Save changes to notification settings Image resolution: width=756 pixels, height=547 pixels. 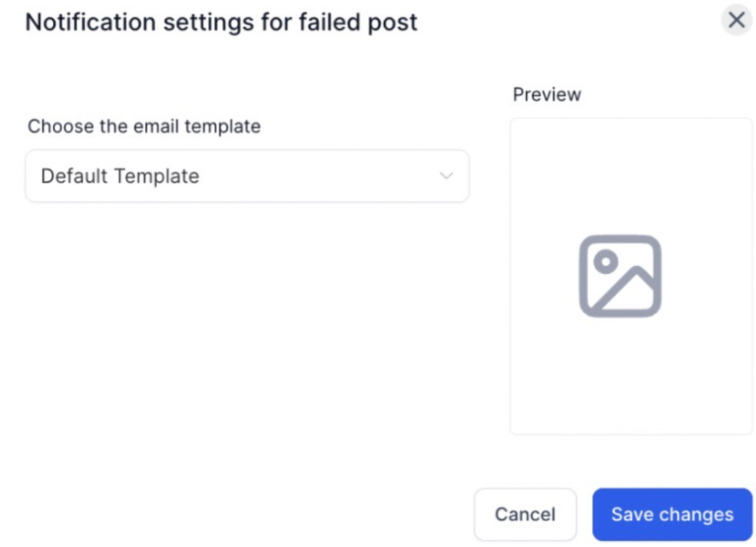pos(672,514)
